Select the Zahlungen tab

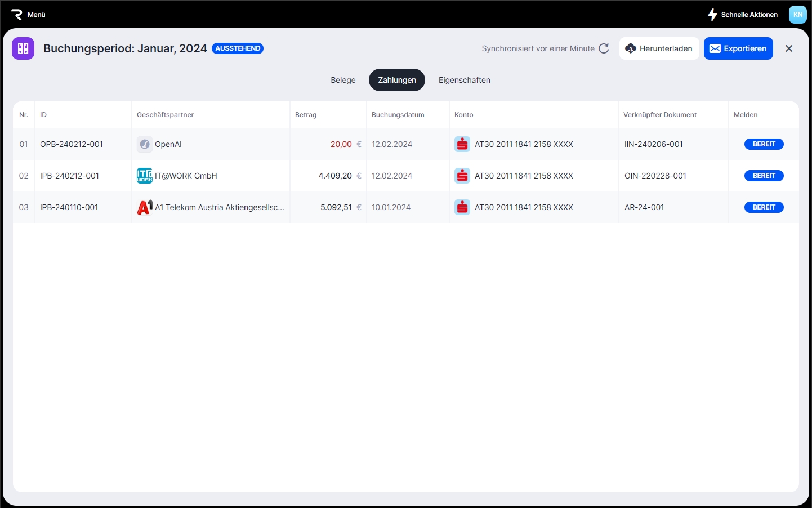click(x=397, y=80)
